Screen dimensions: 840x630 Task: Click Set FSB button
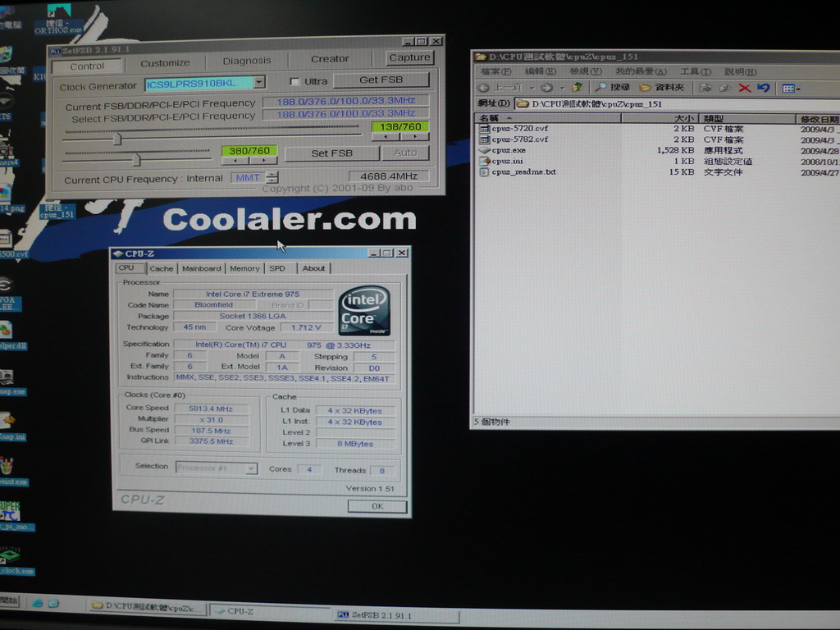click(332, 153)
